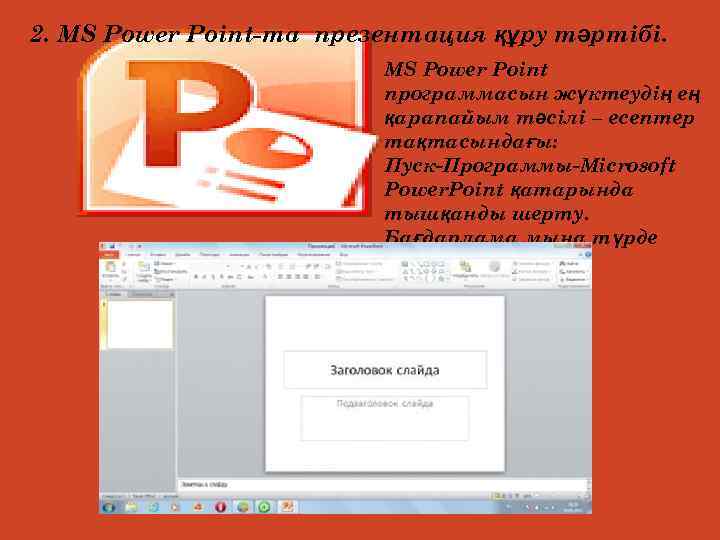Image resolution: width=720 pixels, height=540 pixels.
Task: Switch to the Slides pane tab
Action: click(x=115, y=294)
